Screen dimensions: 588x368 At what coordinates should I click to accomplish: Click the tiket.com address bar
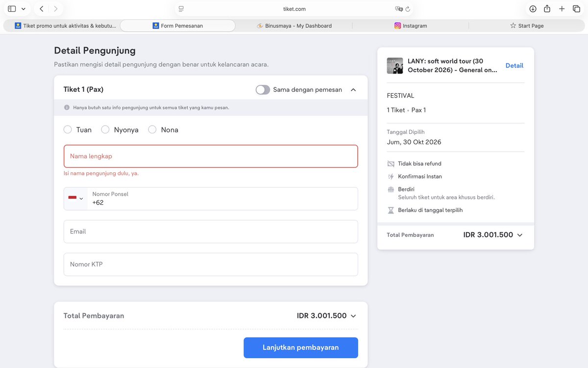294,9
